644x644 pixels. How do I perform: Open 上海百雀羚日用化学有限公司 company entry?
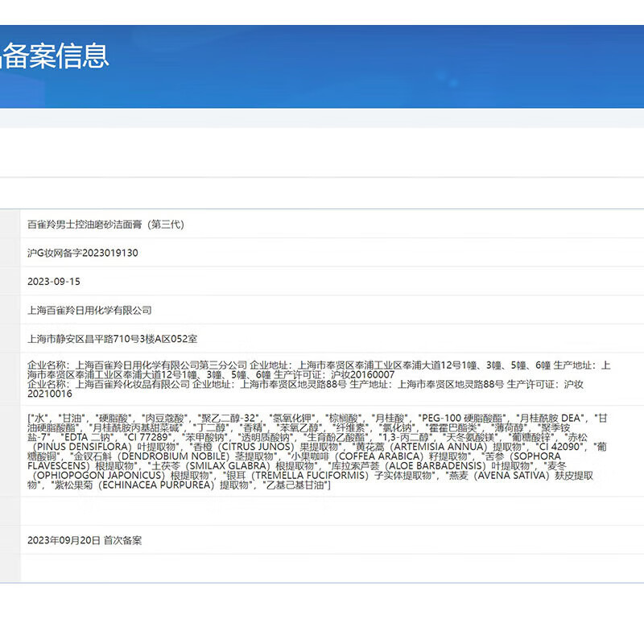coord(90,310)
